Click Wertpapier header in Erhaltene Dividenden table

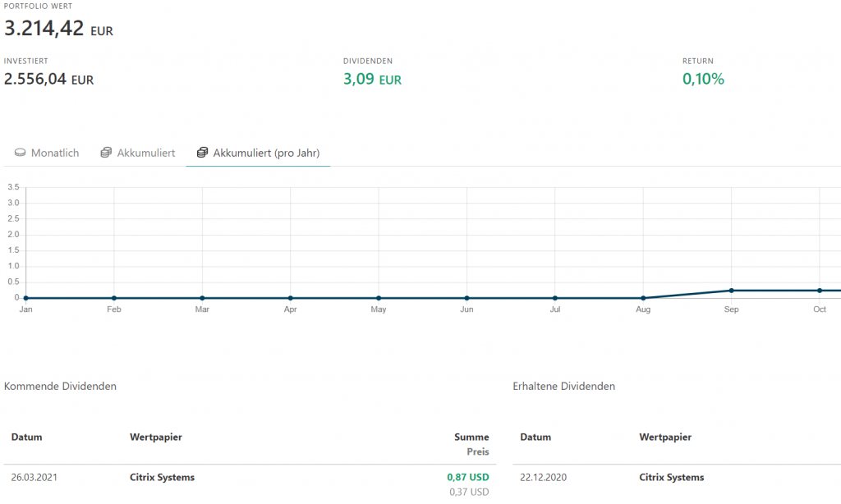click(665, 437)
